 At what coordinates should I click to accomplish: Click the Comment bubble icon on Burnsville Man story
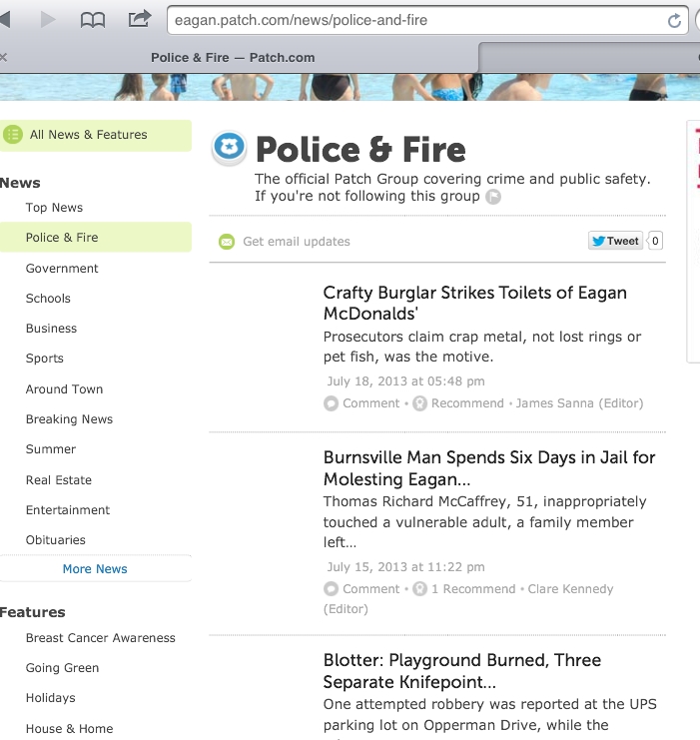coord(331,589)
